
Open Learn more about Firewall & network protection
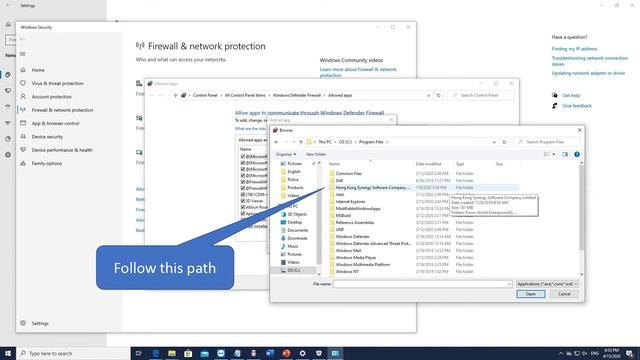358,72
